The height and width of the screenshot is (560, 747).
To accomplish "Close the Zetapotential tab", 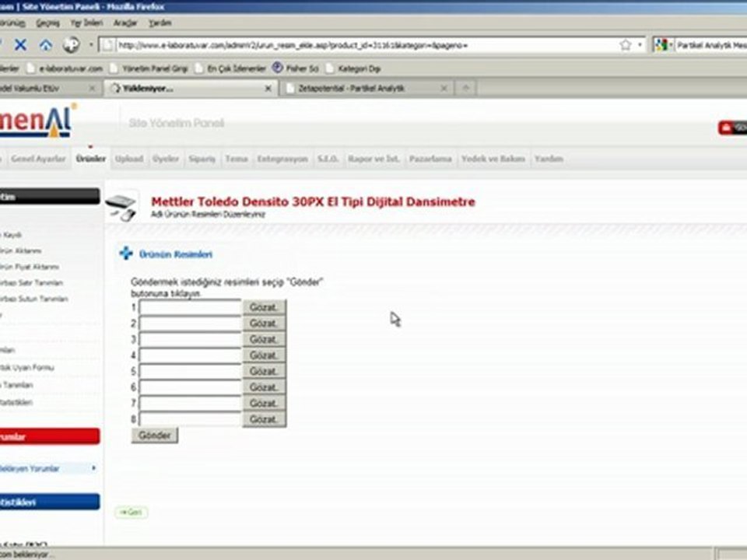I will tap(444, 89).
